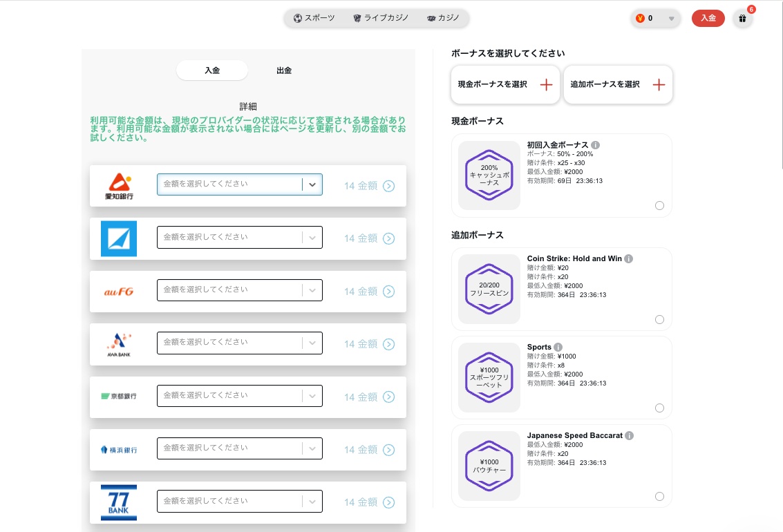Click the Coin Strike: Hold and Win title

click(x=574, y=258)
